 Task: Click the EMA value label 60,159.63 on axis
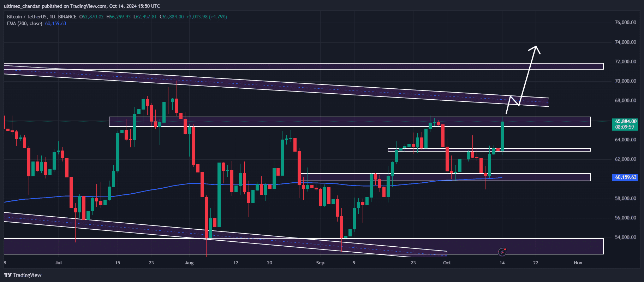tap(625, 177)
